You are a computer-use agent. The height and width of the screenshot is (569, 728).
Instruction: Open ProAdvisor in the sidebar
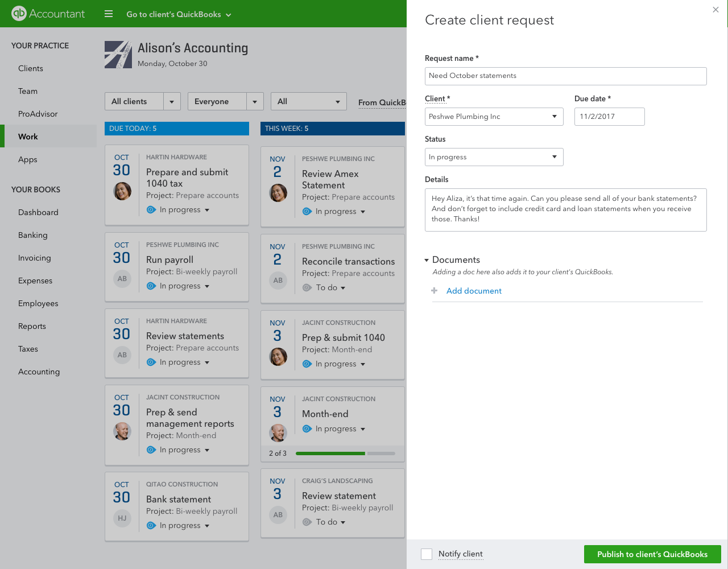click(38, 114)
